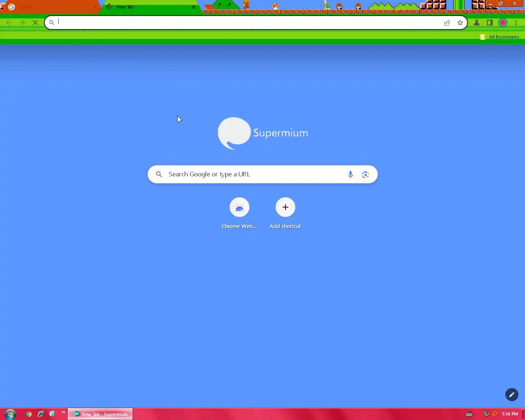This screenshot has height=420, width=525.
Task: Click the Show desktop button
Action: (523, 414)
